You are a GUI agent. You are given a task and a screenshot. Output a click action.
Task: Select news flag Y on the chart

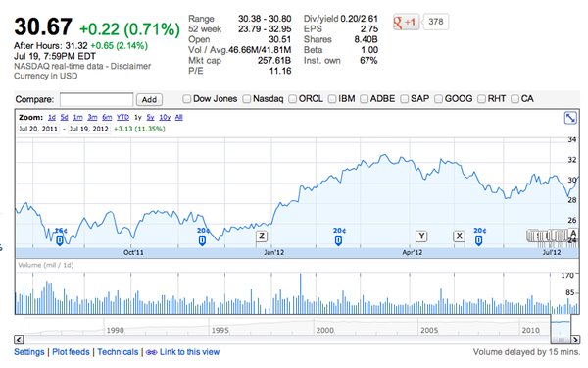point(421,237)
